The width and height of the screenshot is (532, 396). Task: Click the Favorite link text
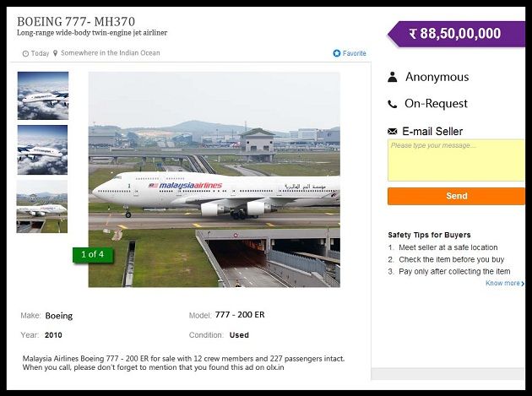[354, 53]
